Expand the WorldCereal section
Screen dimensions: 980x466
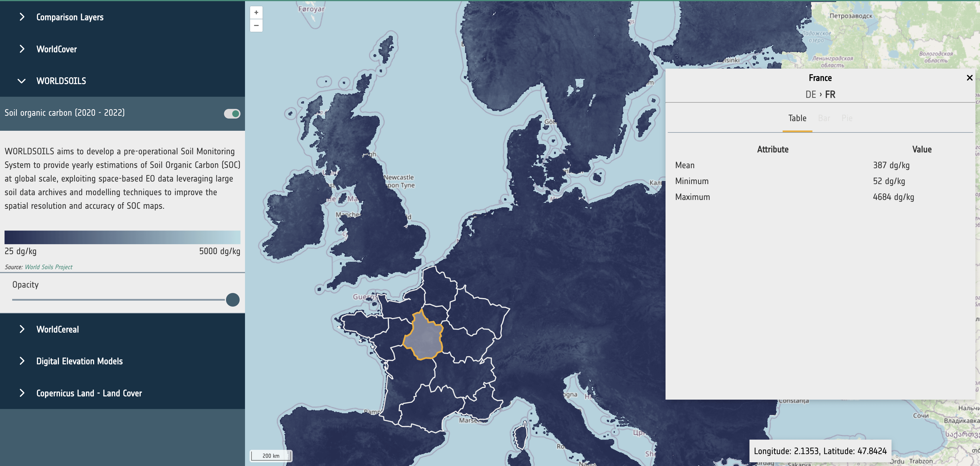pyautogui.click(x=58, y=330)
